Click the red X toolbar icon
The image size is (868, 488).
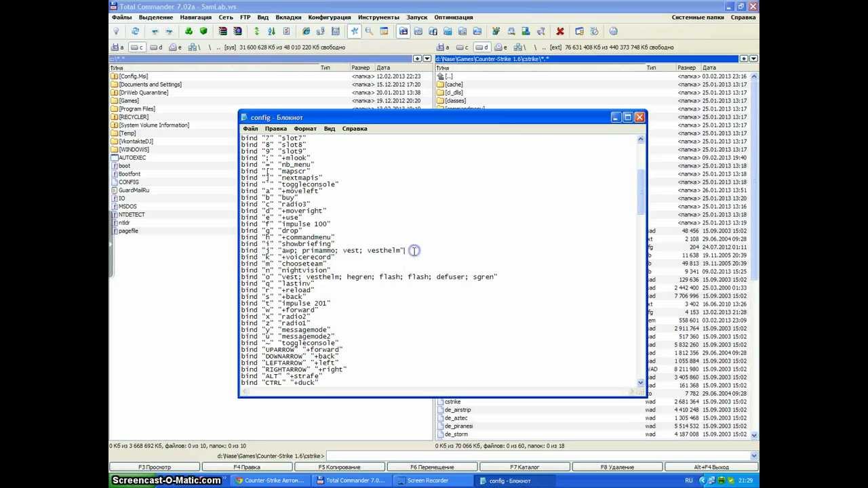tap(559, 31)
